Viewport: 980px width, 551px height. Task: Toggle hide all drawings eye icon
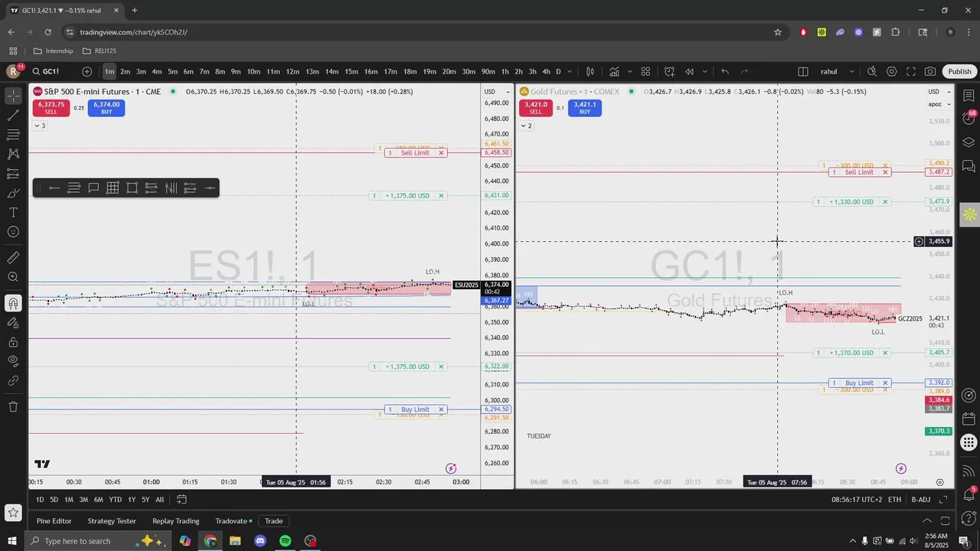pyautogui.click(x=13, y=360)
